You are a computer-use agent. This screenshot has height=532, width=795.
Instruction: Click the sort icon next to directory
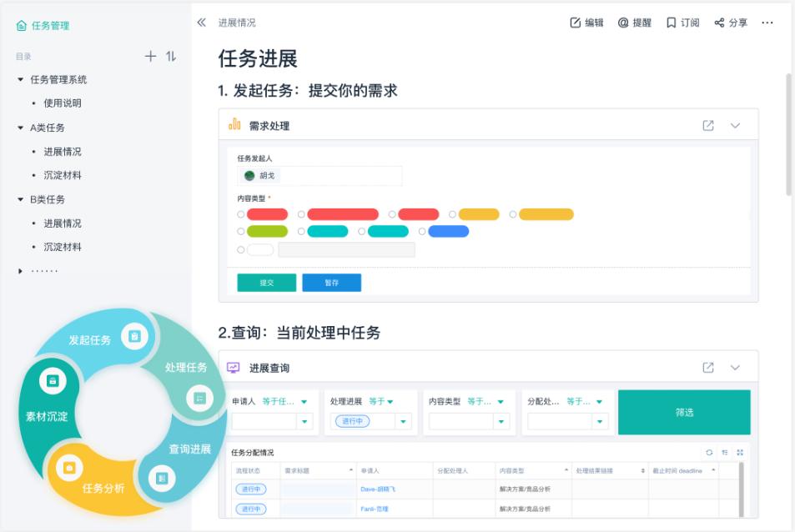point(171,57)
